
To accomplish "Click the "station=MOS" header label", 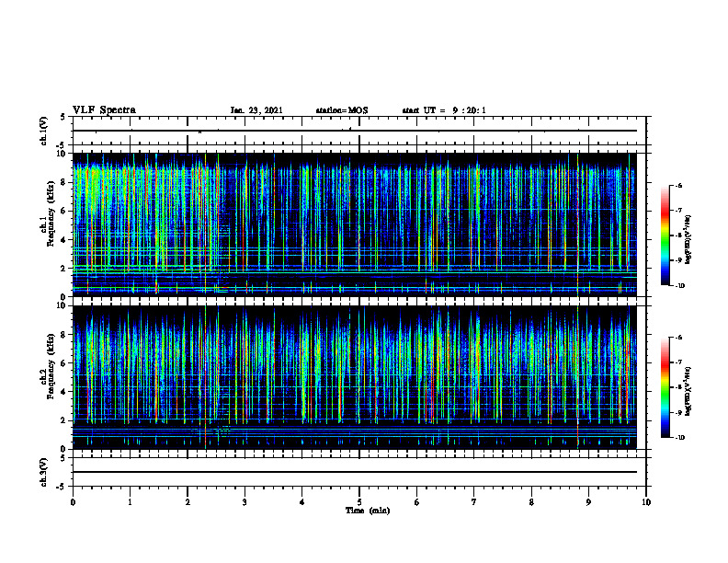I will tap(342, 110).
